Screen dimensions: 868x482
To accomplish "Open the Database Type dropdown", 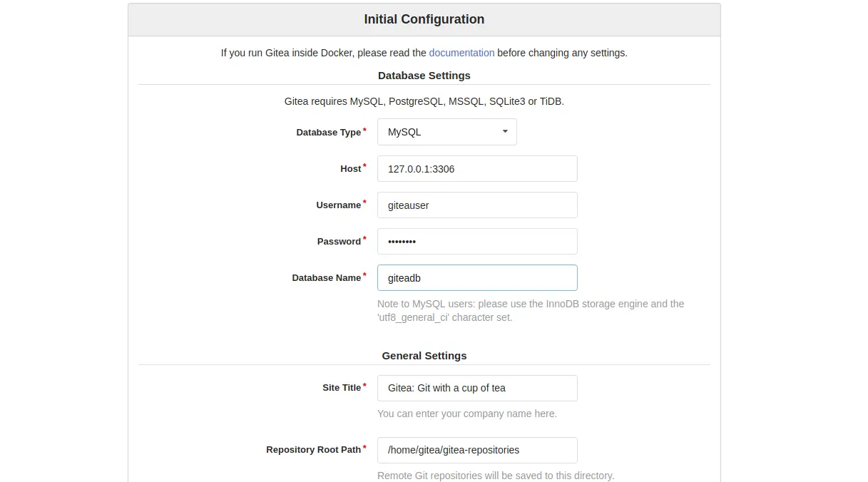I will [x=446, y=132].
